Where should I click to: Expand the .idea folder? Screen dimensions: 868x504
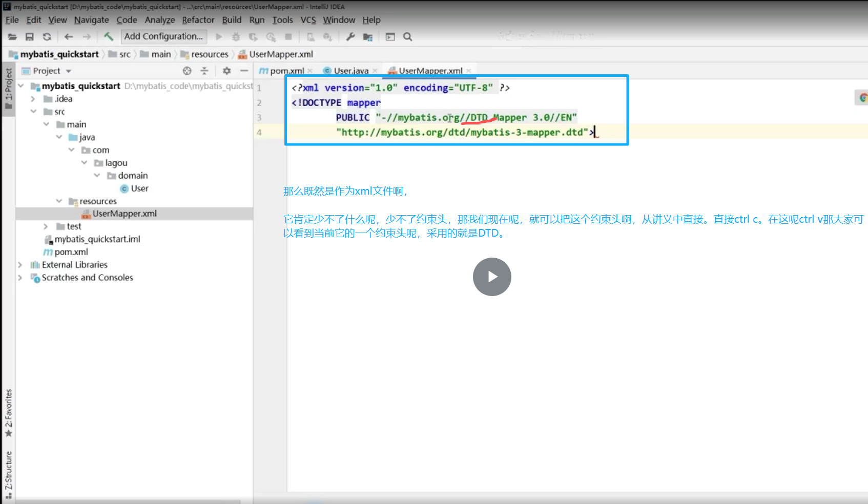click(33, 99)
